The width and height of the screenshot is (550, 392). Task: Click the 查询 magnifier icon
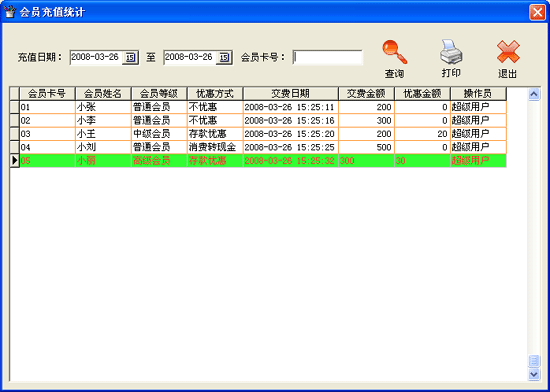tap(395, 53)
